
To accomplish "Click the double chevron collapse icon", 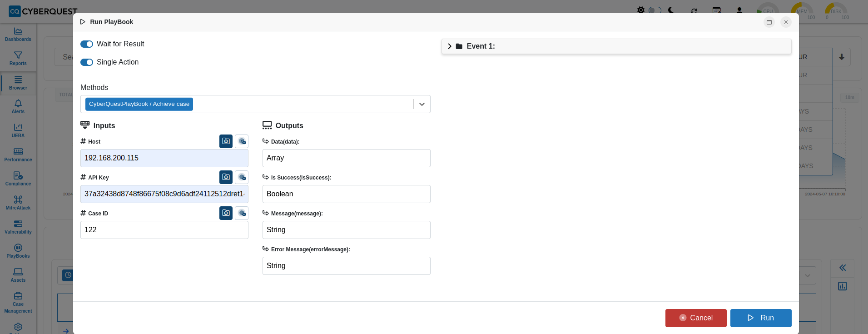I will pyautogui.click(x=843, y=268).
